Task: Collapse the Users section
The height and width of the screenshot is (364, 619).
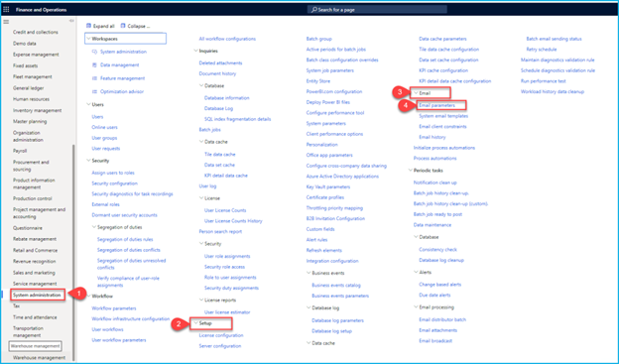Action: [88, 104]
